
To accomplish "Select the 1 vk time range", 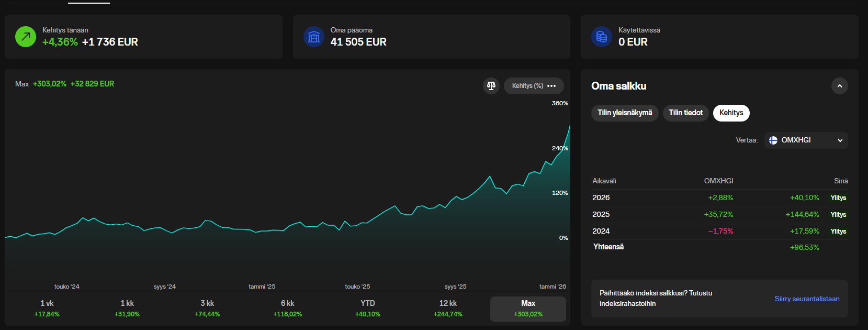I will (x=47, y=309).
